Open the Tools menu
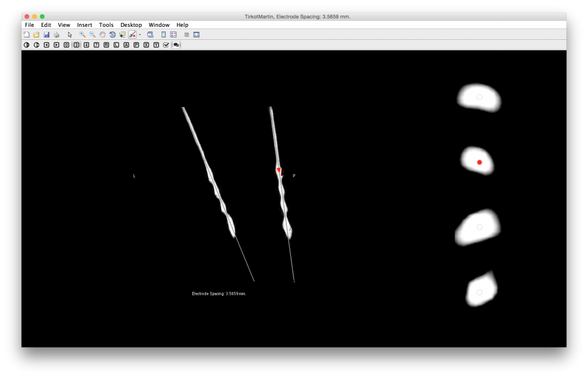588x378 pixels. [106, 25]
